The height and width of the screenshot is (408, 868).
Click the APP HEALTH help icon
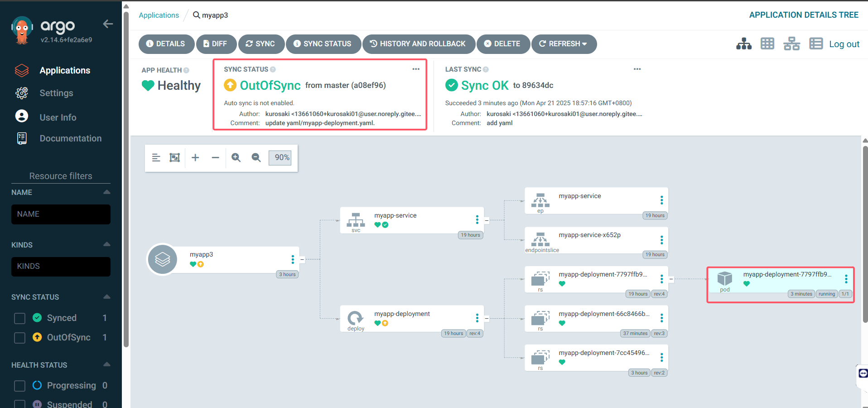(186, 70)
